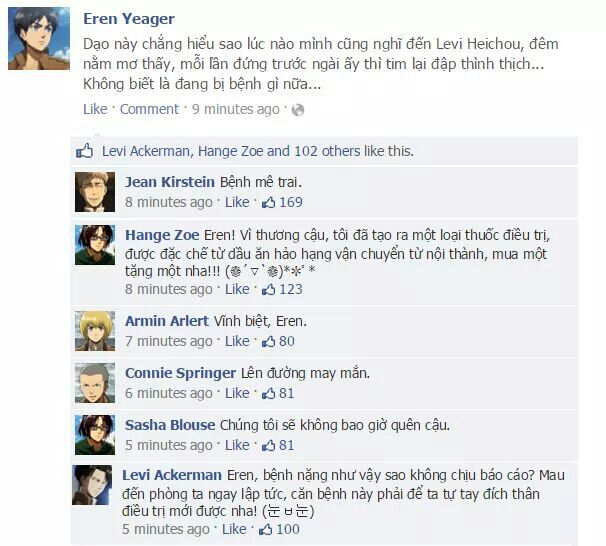Image resolution: width=606 pixels, height=546 pixels.
Task: Like Armin Arlert's comment
Action: tap(237, 341)
